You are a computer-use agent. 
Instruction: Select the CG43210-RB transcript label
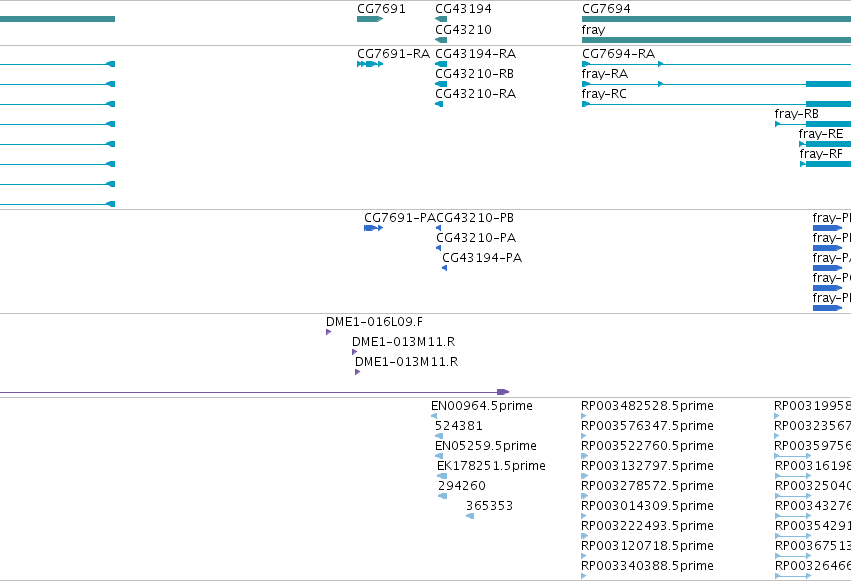[474, 74]
